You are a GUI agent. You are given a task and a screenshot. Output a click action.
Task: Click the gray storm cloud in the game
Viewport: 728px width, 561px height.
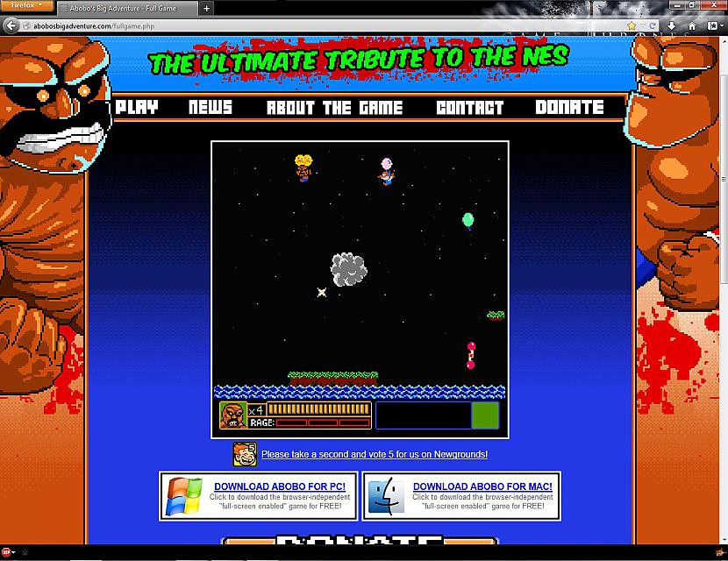click(x=349, y=269)
